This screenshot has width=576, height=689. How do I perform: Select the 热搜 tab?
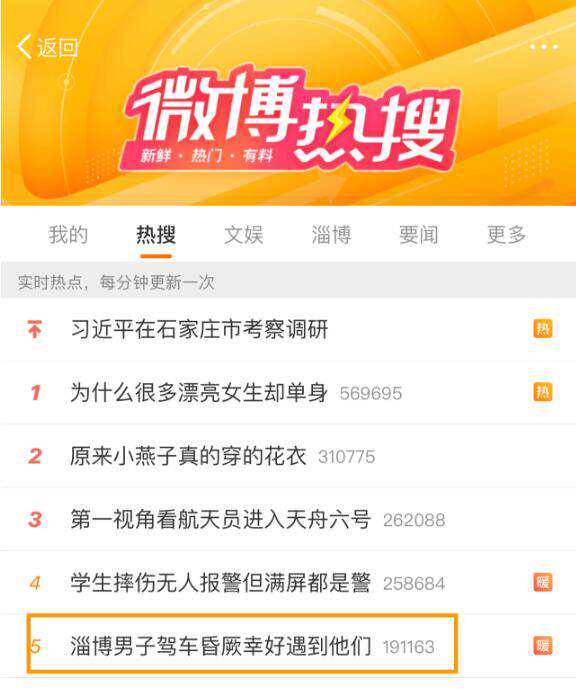156,235
